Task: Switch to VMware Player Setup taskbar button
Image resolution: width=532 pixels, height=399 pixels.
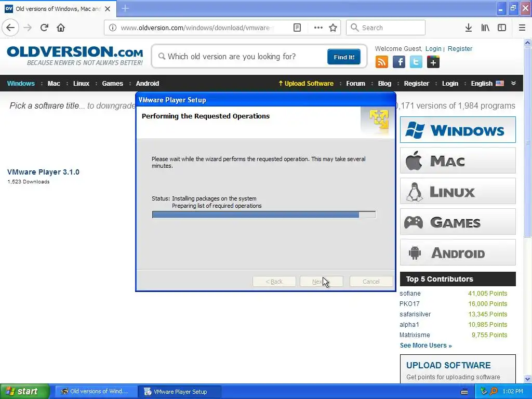Action: [180, 392]
